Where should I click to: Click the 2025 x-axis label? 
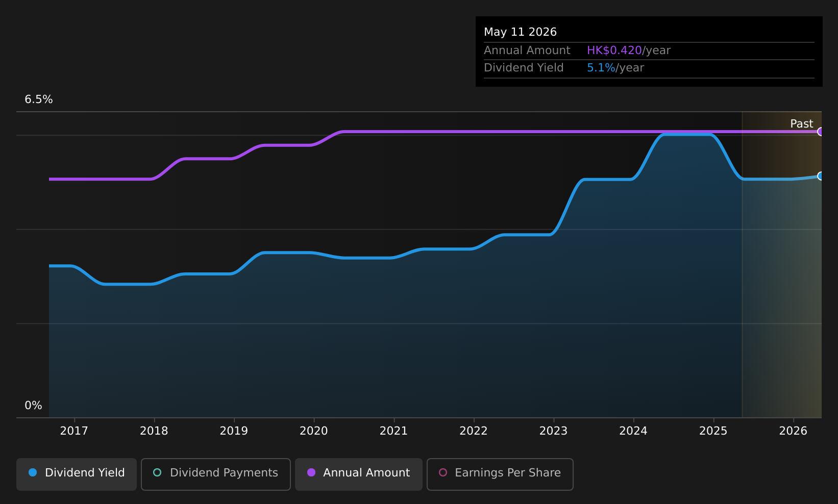tap(713, 431)
